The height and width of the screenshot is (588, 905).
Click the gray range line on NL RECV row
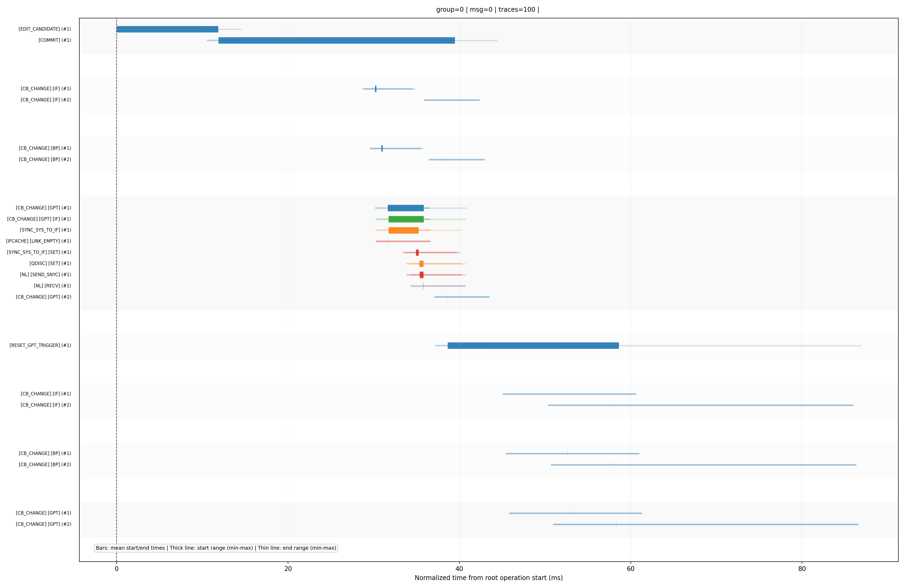[438, 286]
